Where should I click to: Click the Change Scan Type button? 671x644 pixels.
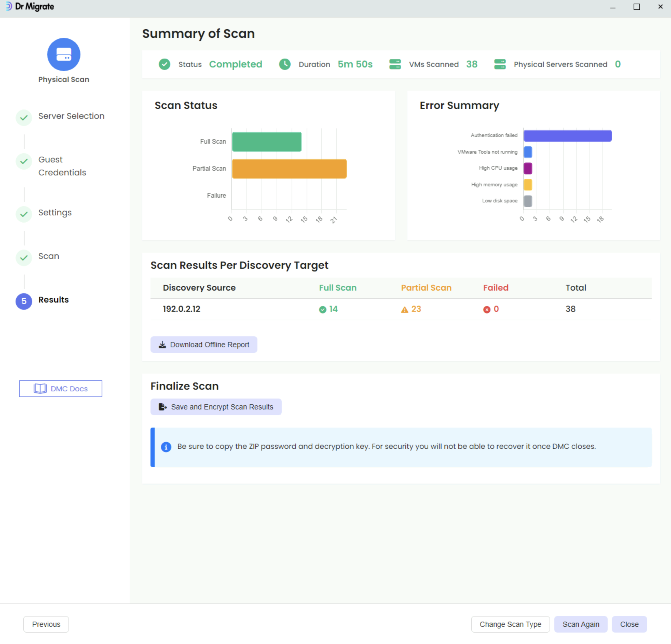click(x=510, y=624)
